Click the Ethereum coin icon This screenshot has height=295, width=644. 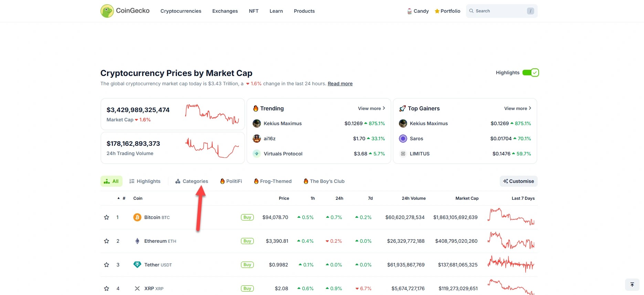(137, 241)
